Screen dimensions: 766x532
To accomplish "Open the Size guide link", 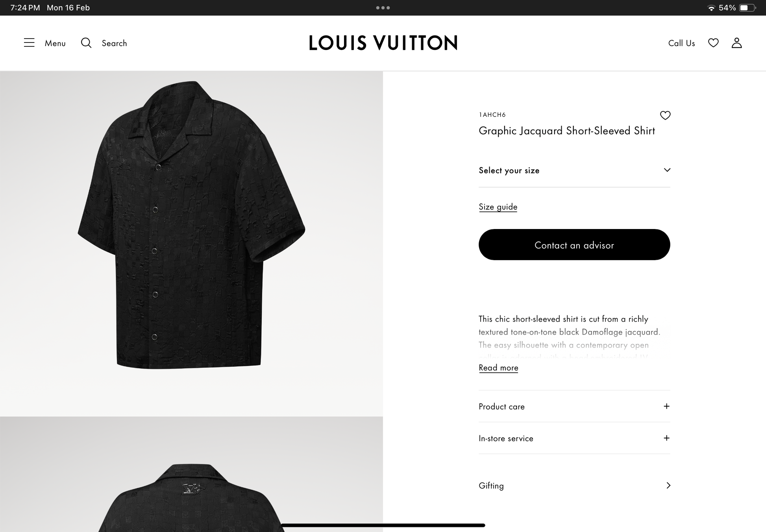I will (x=498, y=207).
